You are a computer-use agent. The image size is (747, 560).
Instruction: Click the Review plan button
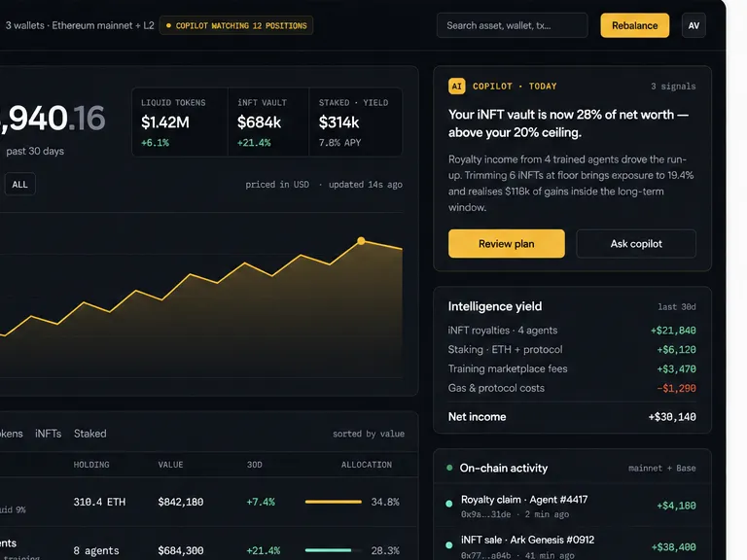point(507,244)
